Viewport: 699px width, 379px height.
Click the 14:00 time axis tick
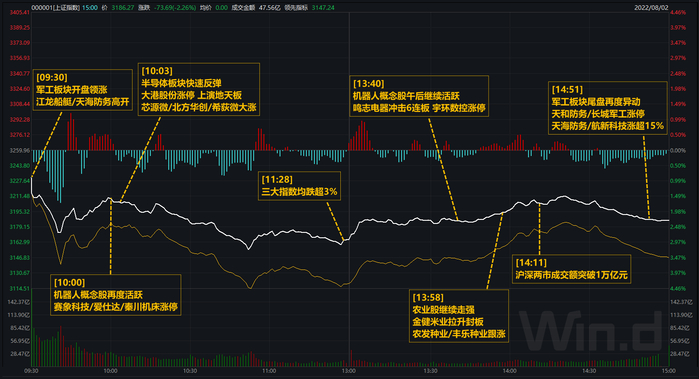click(x=510, y=371)
